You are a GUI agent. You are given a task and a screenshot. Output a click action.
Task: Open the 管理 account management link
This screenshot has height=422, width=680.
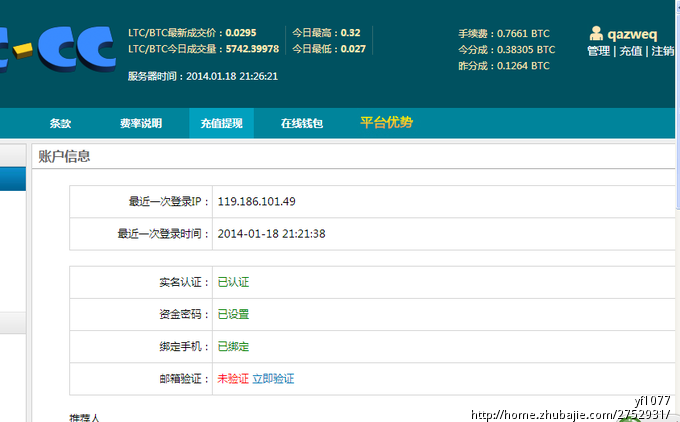click(x=598, y=51)
